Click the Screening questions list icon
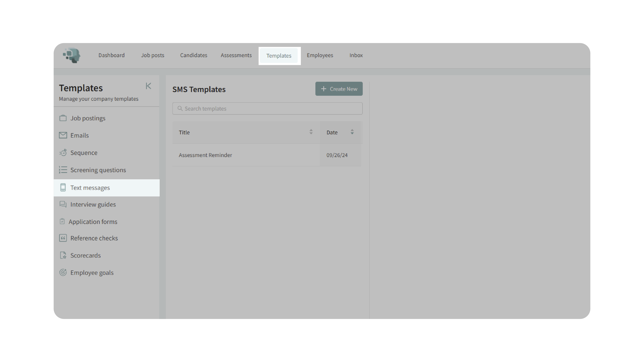The width and height of the screenshot is (644, 362). click(63, 170)
